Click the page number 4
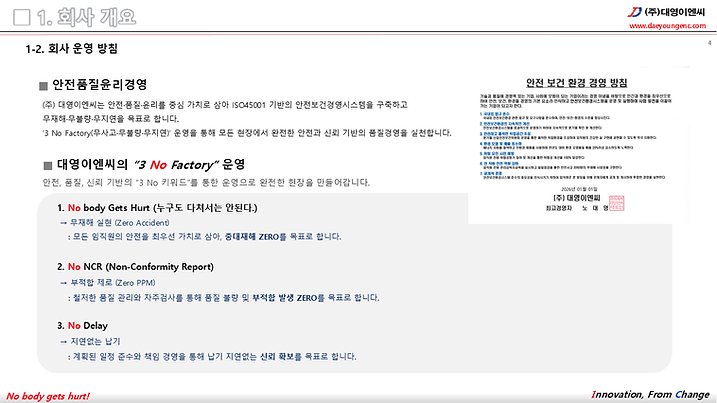This screenshot has width=717, height=403. pyautogui.click(x=710, y=43)
